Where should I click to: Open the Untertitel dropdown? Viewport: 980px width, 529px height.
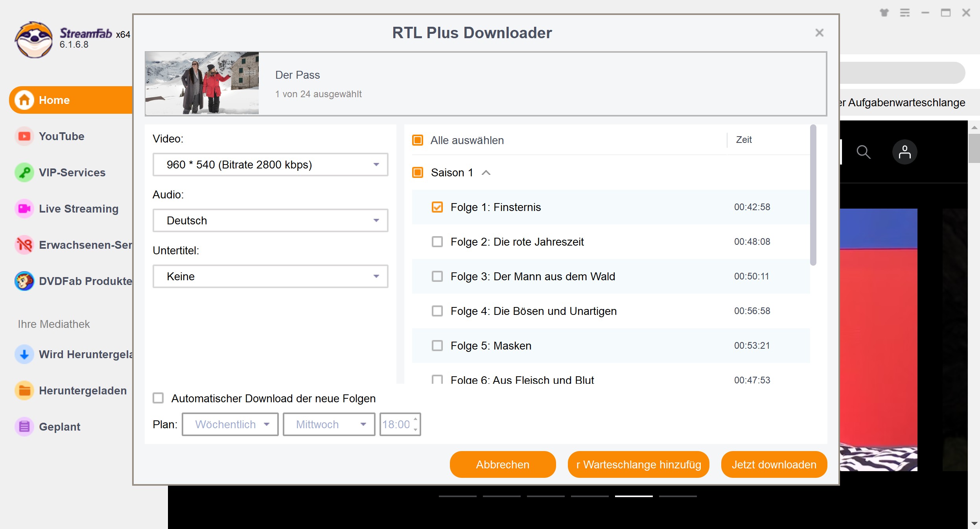(271, 276)
